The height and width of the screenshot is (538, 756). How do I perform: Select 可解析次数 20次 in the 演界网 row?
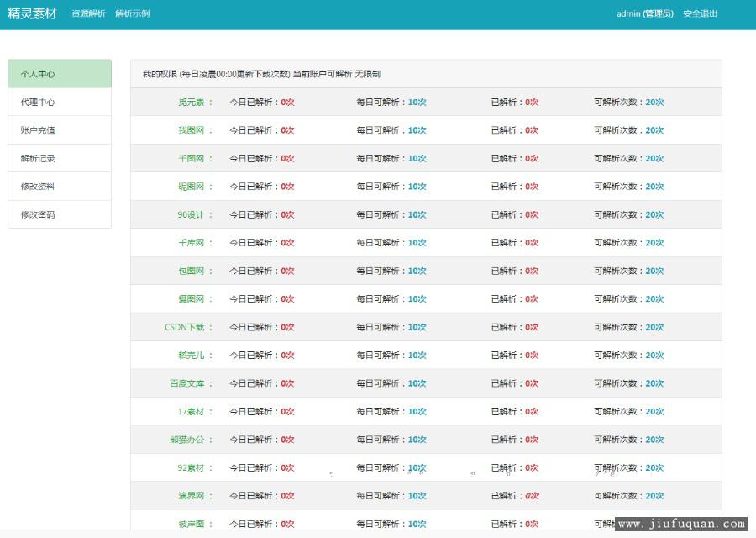[x=628, y=495]
